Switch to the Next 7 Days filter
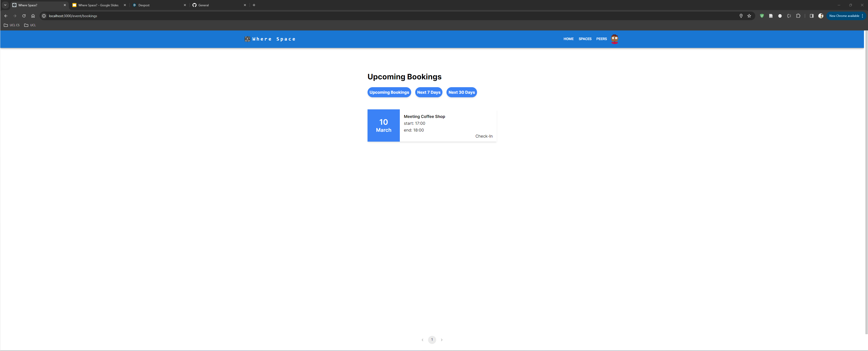 pos(429,92)
